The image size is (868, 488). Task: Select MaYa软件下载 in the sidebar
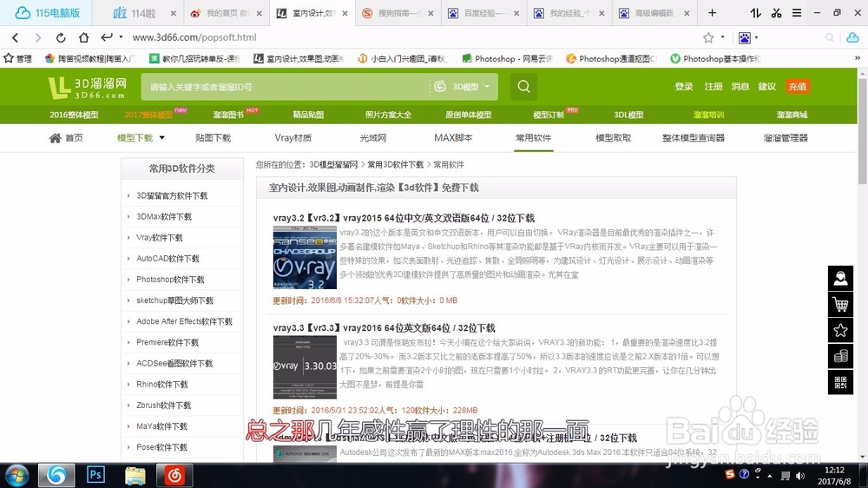coord(161,426)
